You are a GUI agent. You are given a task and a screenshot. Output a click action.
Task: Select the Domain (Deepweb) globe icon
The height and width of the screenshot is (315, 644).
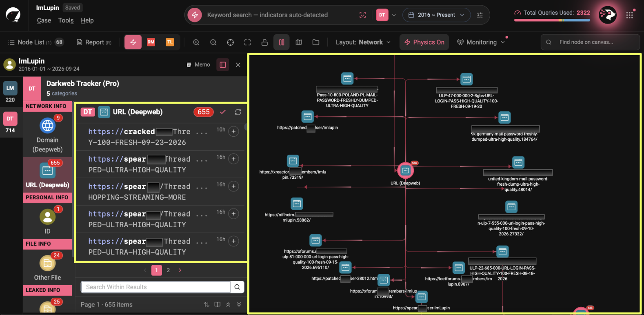[47, 126]
